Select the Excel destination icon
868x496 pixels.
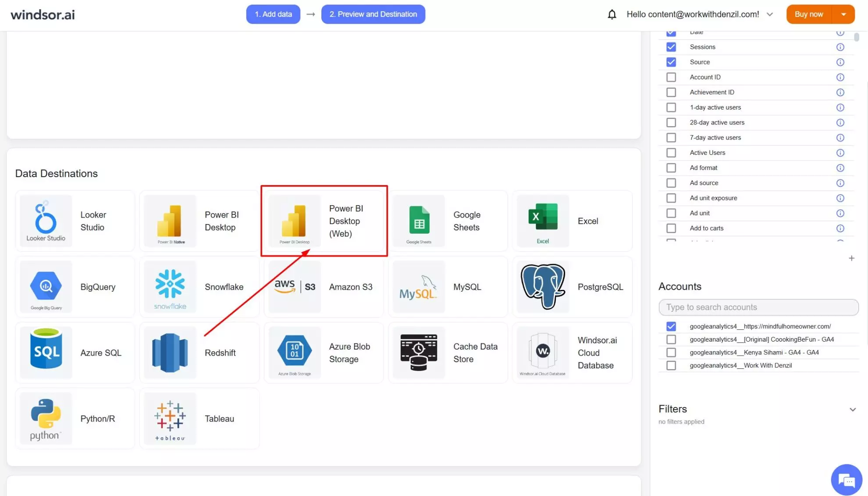[x=543, y=221]
